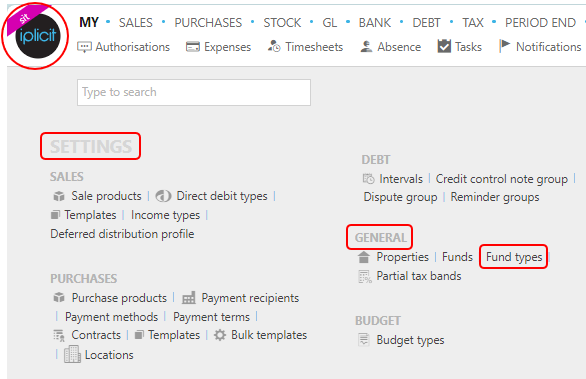Click the Budget types document icon
This screenshot has height=379, width=586.
click(364, 340)
